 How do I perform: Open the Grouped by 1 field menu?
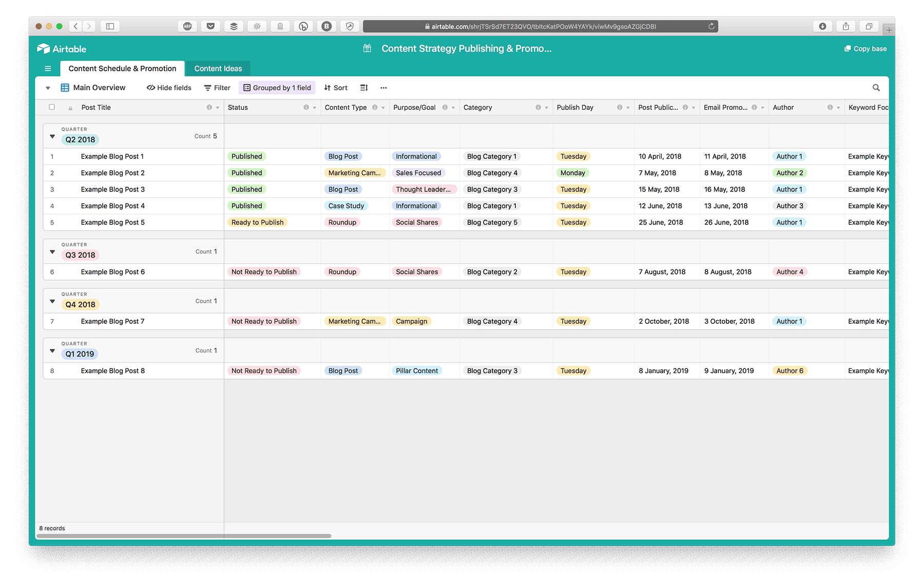click(277, 88)
